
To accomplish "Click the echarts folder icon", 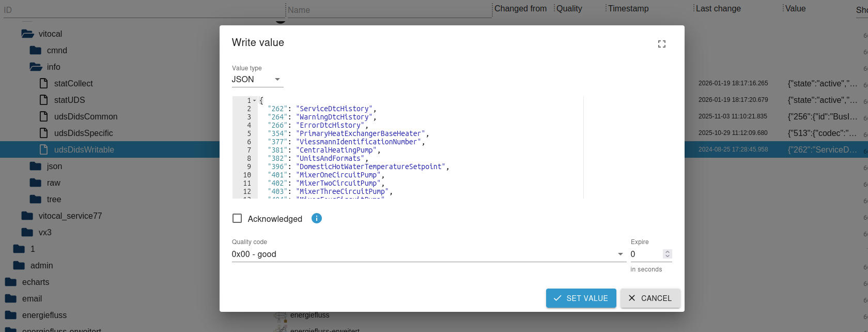I will (11, 282).
